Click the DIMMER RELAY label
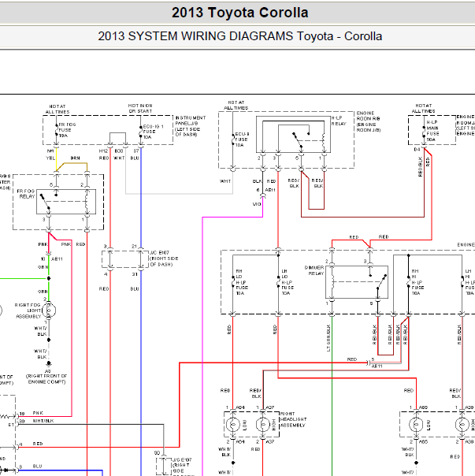Image resolution: width=475 pixels, height=476 pixels. click(314, 270)
